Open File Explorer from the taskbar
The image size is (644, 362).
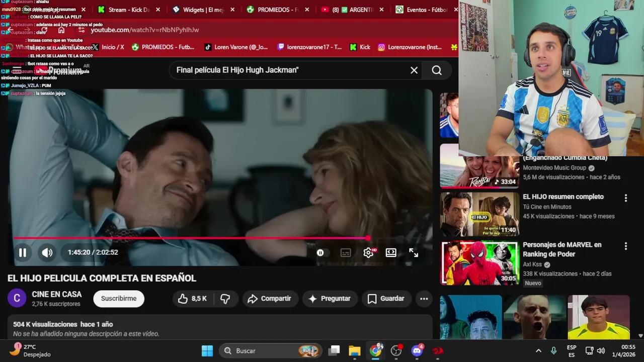click(x=355, y=351)
